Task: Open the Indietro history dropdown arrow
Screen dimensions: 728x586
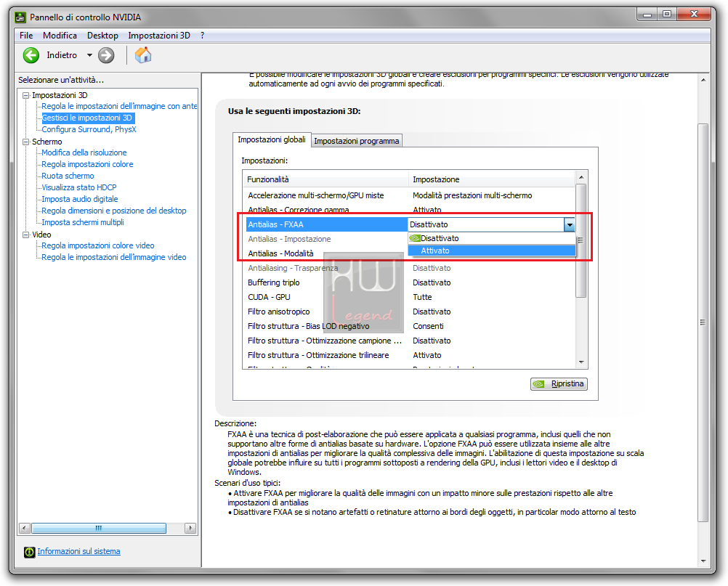Action: [89, 55]
